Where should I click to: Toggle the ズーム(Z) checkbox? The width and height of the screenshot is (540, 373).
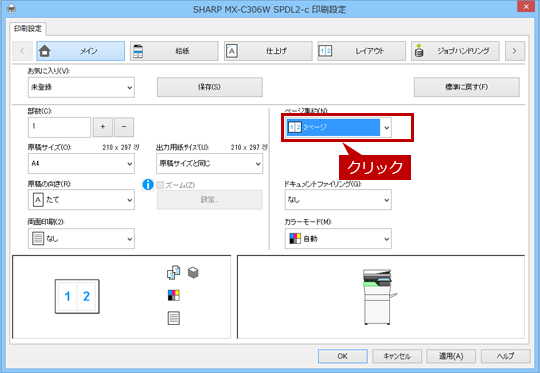(x=160, y=185)
